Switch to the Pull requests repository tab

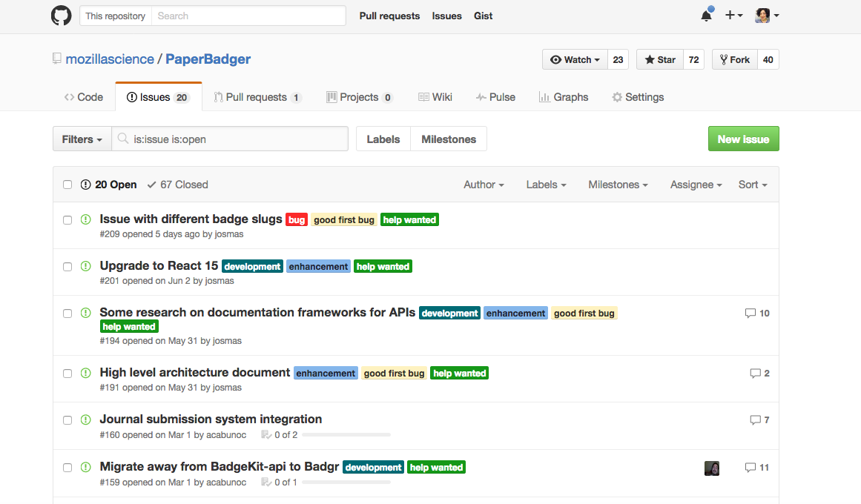257,97
